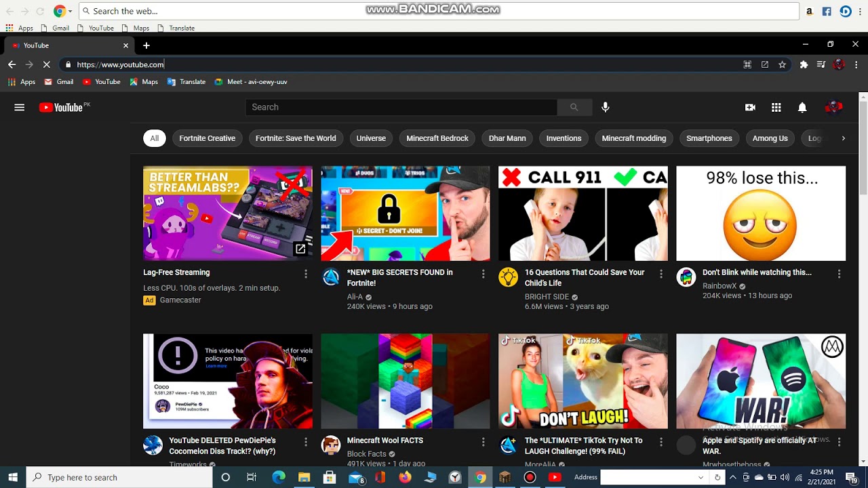Screen dimensions: 868x488
Task: Open media controls icon in Chrome toolbar
Action: point(821,64)
